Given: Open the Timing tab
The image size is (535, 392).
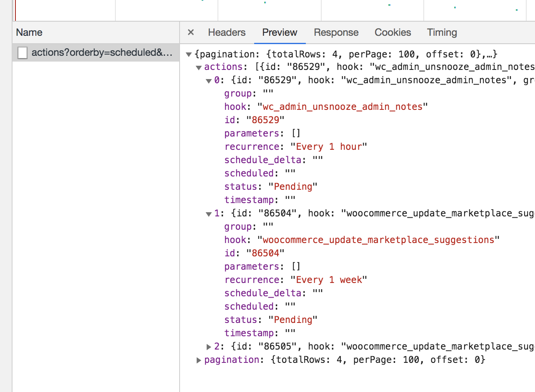Looking at the screenshot, I should (x=441, y=32).
